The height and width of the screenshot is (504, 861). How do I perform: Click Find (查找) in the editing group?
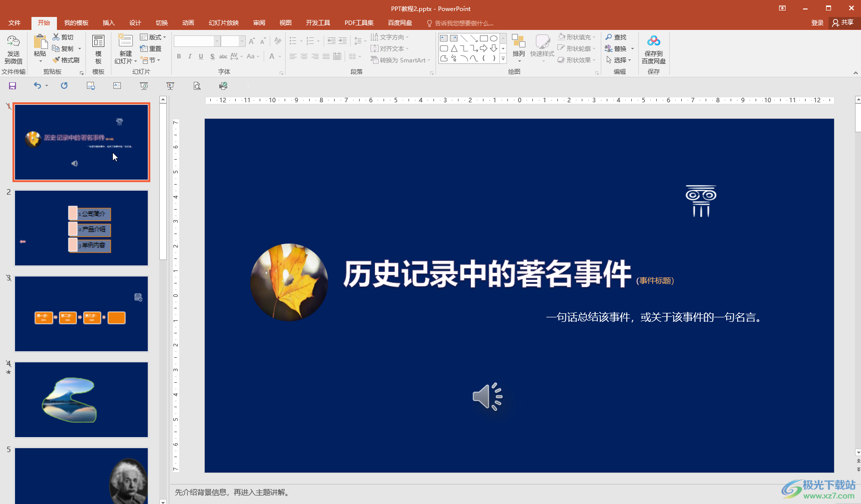[616, 37]
